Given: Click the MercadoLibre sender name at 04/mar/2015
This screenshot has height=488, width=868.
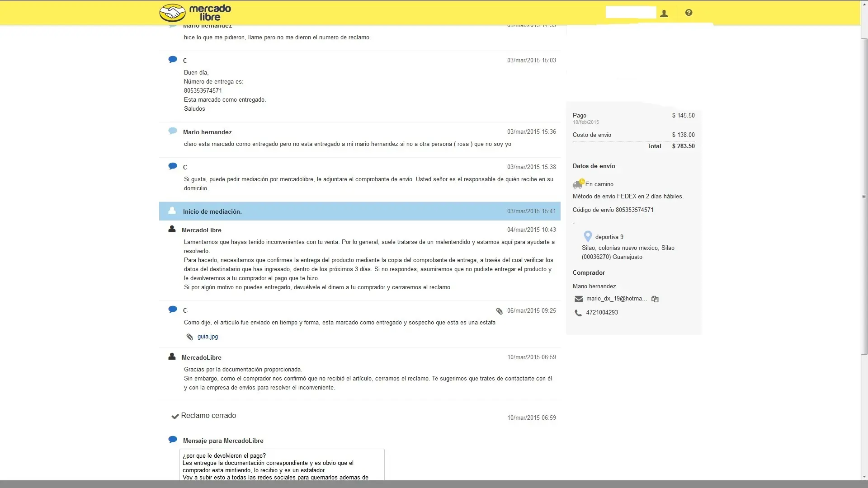Looking at the screenshot, I should click(202, 230).
